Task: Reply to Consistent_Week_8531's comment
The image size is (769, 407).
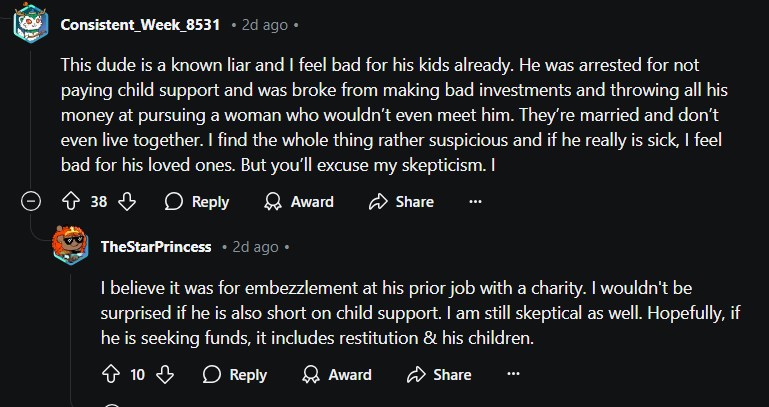Action: click(x=197, y=202)
